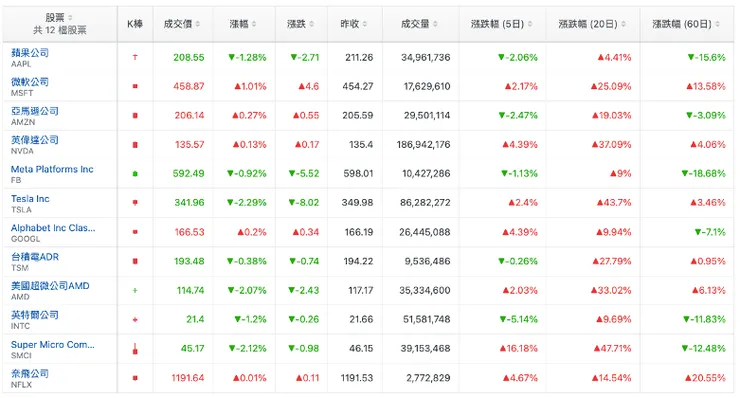Image resolution: width=740 pixels, height=398 pixels.
Task: Open the 奈飛公司 NFLX link
Action: tap(30, 373)
